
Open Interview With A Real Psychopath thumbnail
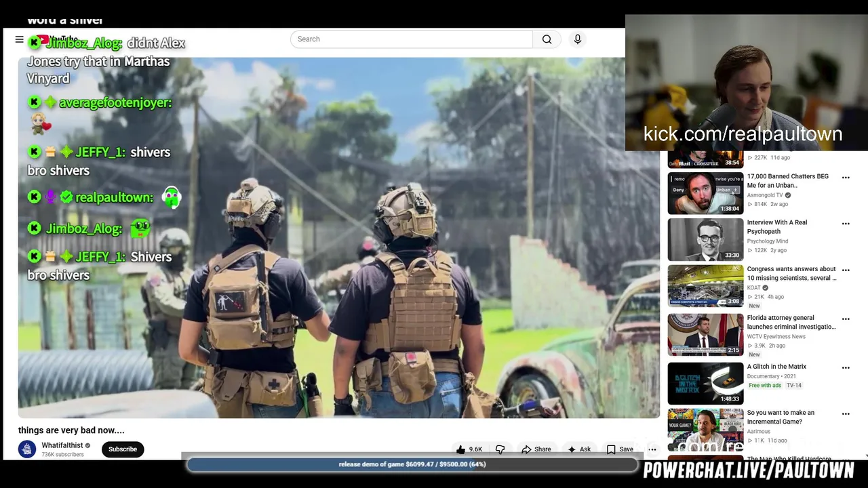point(705,239)
